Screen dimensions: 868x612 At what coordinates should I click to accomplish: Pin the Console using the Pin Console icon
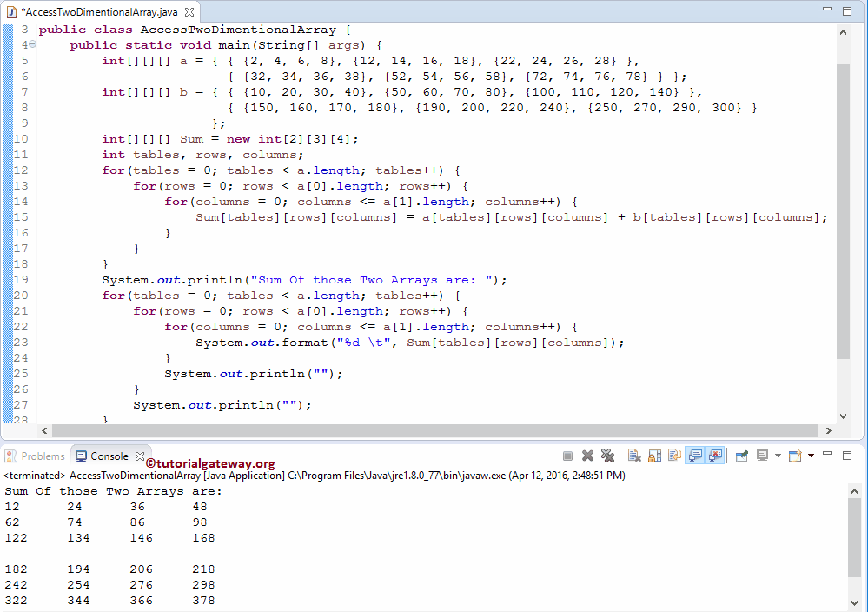point(739,456)
